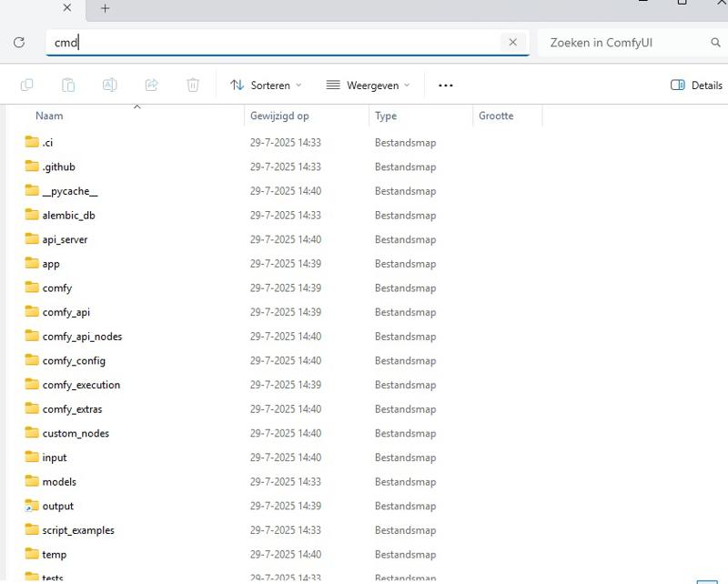The width and height of the screenshot is (728, 584).
Task: Select the alembic_db folder icon
Action: click(32, 214)
